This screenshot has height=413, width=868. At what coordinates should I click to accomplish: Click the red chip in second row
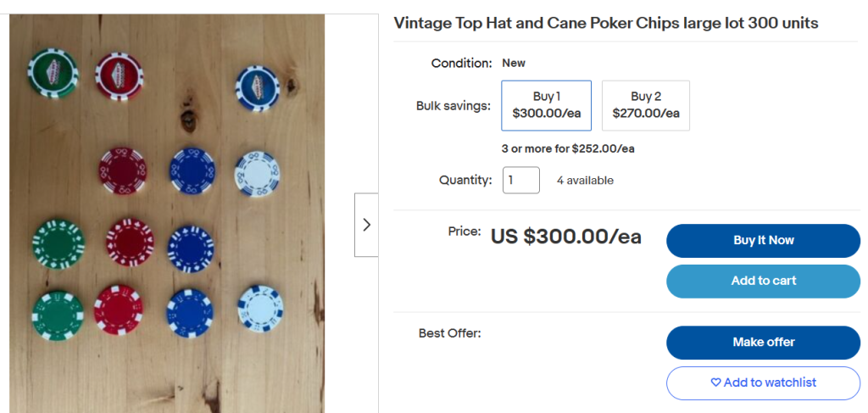[x=123, y=170]
